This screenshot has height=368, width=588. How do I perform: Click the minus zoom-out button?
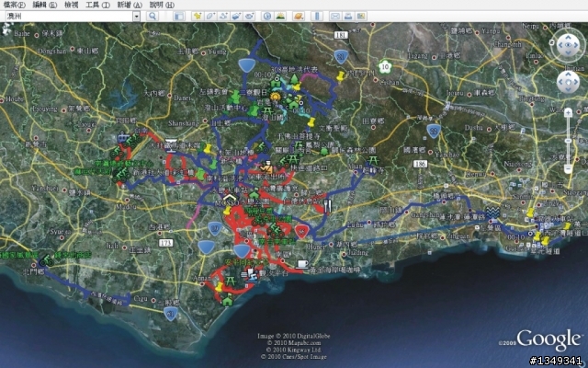coord(568,169)
